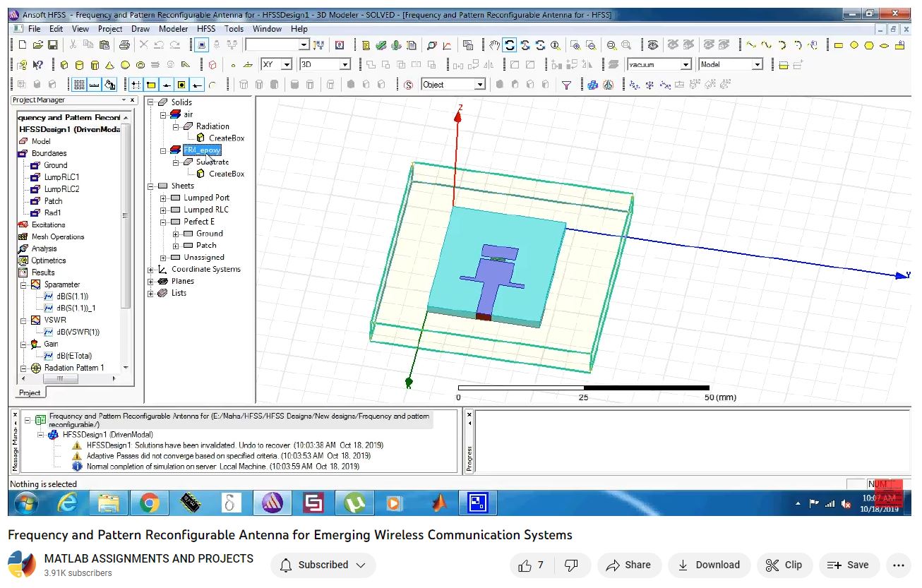Select the Draw ellipse sheet tool
Viewport: 922px width, 588px height.
point(884,45)
